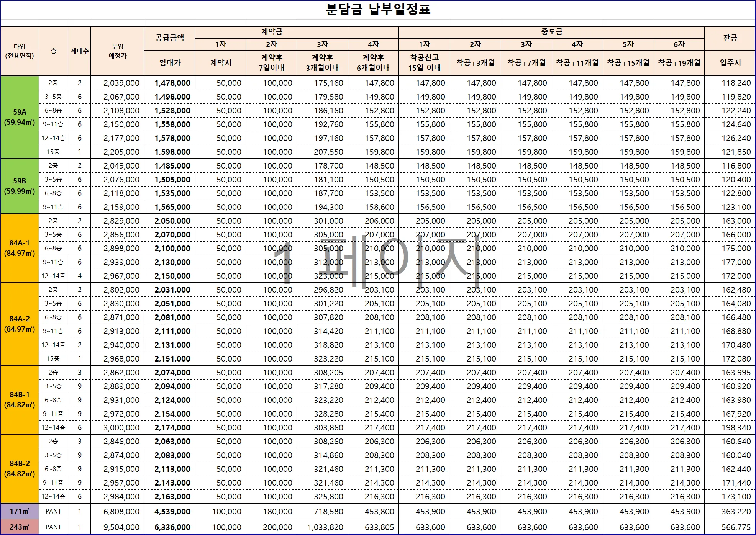This screenshot has width=756, height=535.
Task: Select the 중도금 merged header cell
Action: 551,32
